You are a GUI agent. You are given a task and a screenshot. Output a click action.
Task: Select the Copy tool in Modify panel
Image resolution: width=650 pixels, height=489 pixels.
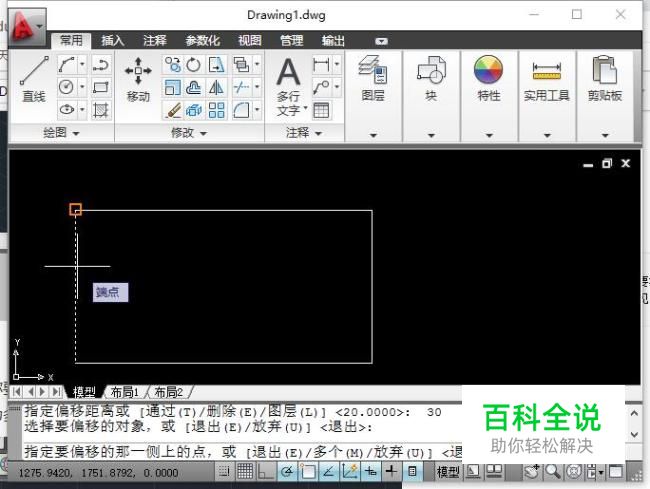pyautogui.click(x=173, y=64)
